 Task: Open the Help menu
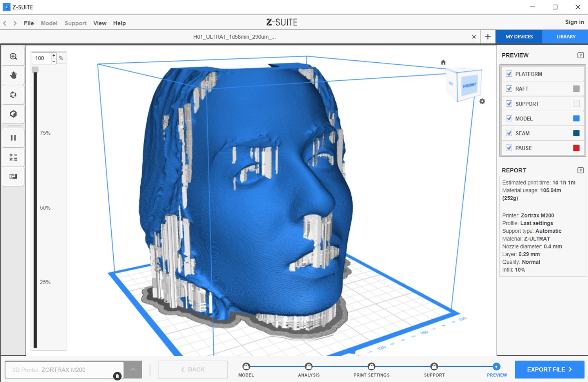coord(120,23)
